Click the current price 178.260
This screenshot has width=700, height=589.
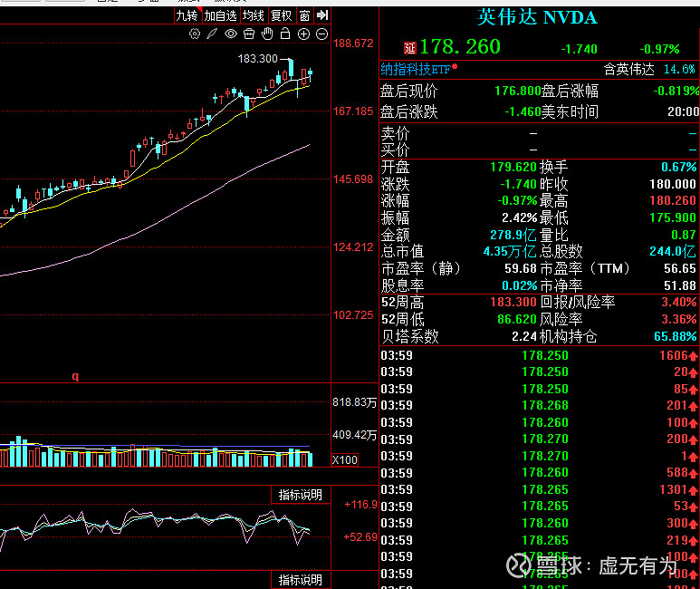click(460, 47)
